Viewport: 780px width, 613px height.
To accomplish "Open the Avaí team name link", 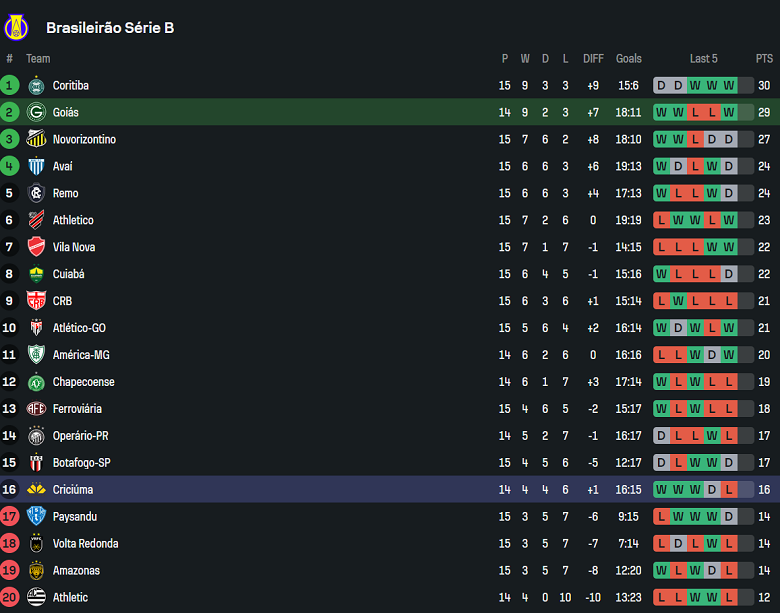I will pyautogui.click(x=63, y=166).
